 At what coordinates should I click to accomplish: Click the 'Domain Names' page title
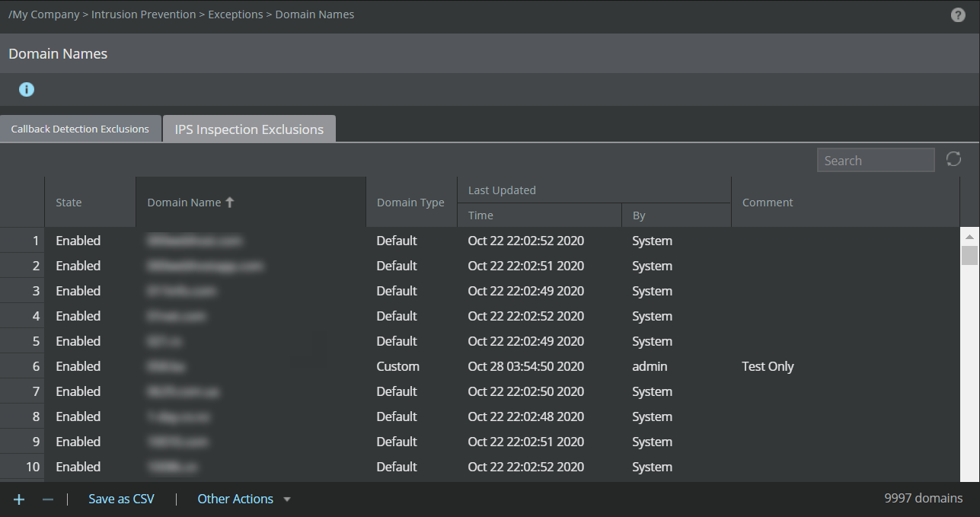58,54
